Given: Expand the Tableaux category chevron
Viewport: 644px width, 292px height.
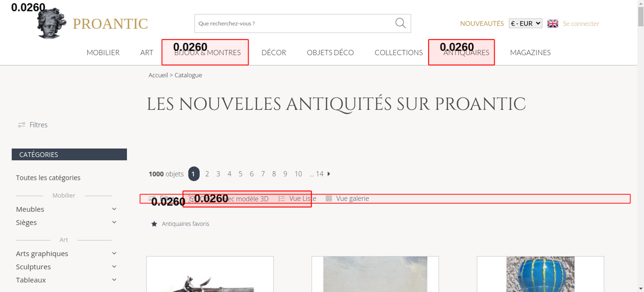Looking at the screenshot, I should (114, 280).
